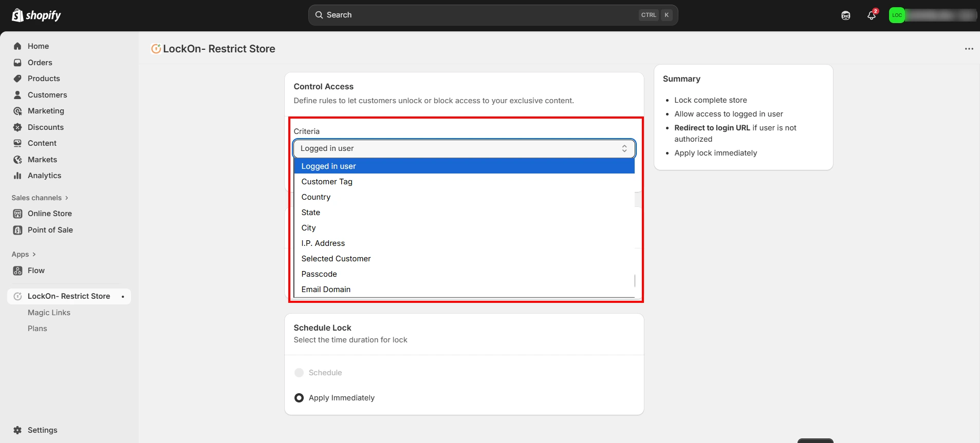The height and width of the screenshot is (443, 980).
Task: Click the Orders icon in sidebar
Action: 17,63
